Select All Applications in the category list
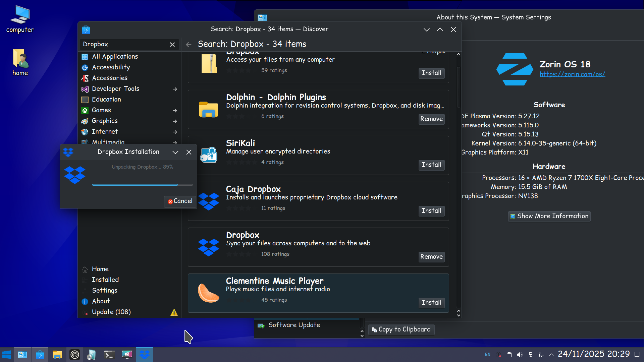This screenshot has height=362, width=644. [x=115, y=57]
